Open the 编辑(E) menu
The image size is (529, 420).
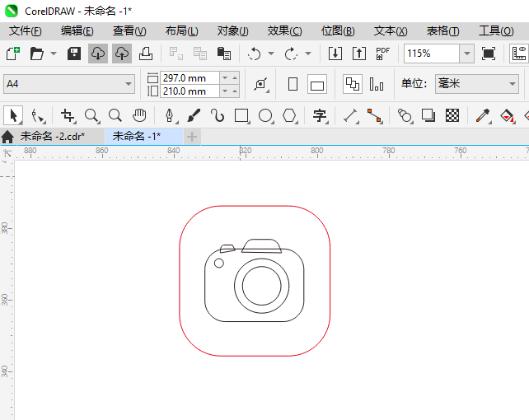tap(77, 31)
